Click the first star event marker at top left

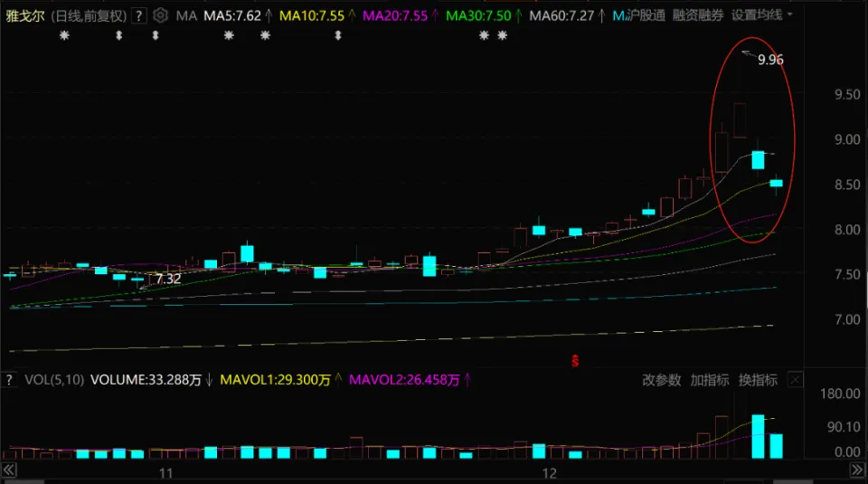(x=64, y=35)
